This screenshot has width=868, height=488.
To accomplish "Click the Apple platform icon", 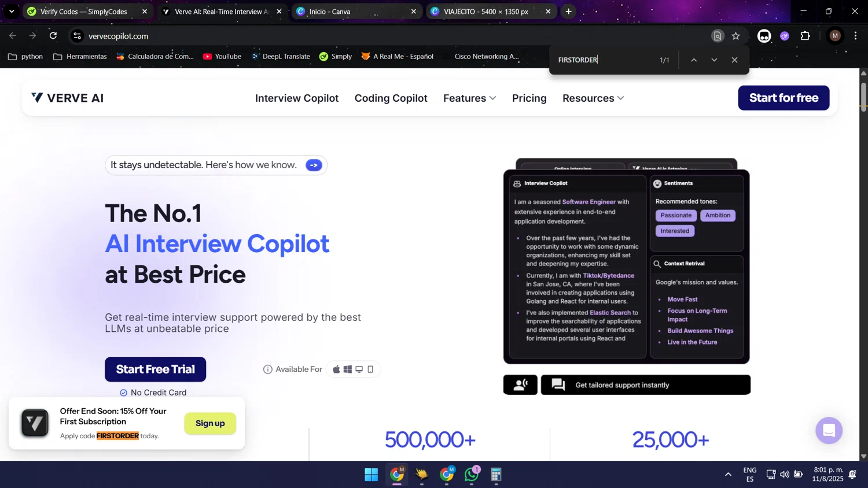I will pyautogui.click(x=336, y=369).
